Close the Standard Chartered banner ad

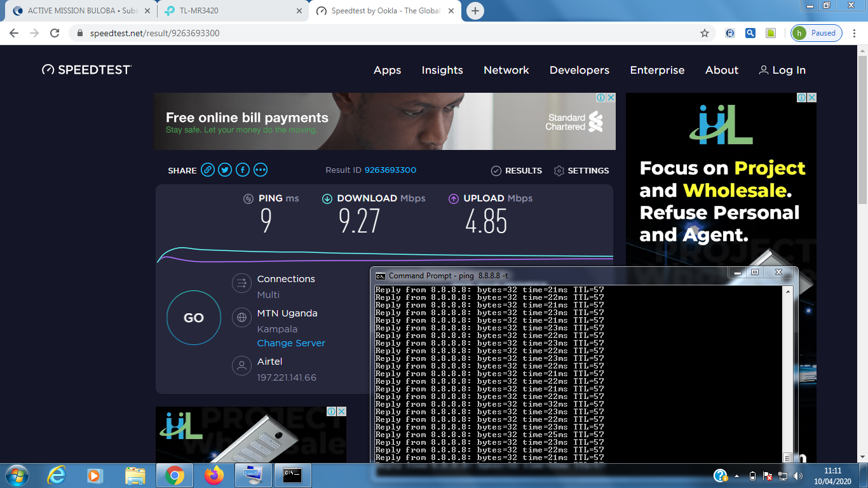click(x=611, y=98)
